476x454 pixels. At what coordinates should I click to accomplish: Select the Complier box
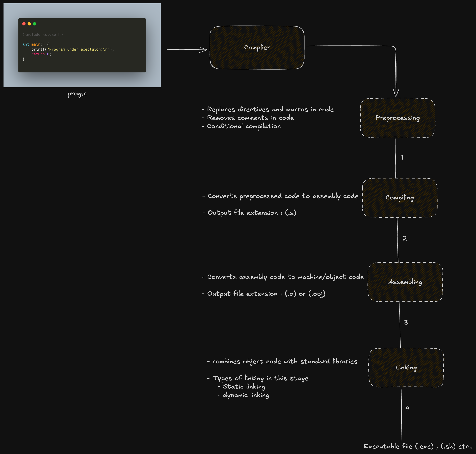(x=257, y=48)
